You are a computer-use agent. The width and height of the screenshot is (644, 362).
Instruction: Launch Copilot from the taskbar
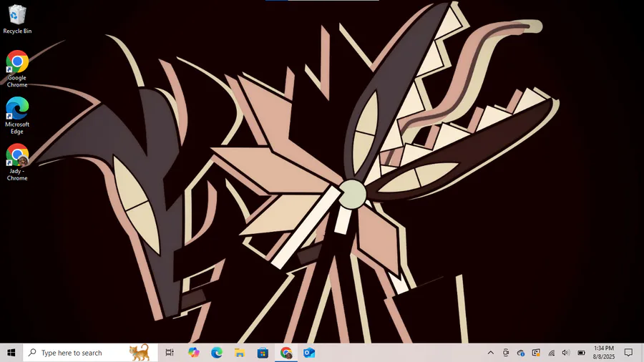(193, 353)
